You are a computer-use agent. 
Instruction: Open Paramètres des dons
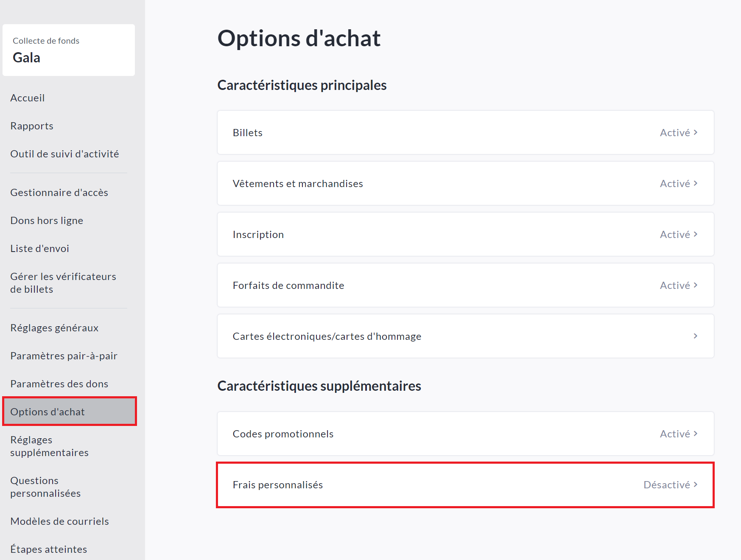[59, 384]
